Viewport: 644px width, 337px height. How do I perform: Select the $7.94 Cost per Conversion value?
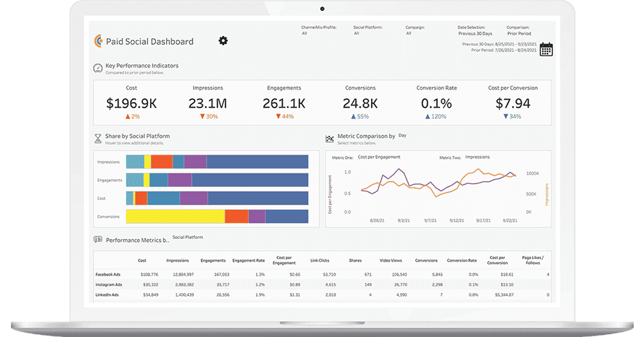(513, 103)
